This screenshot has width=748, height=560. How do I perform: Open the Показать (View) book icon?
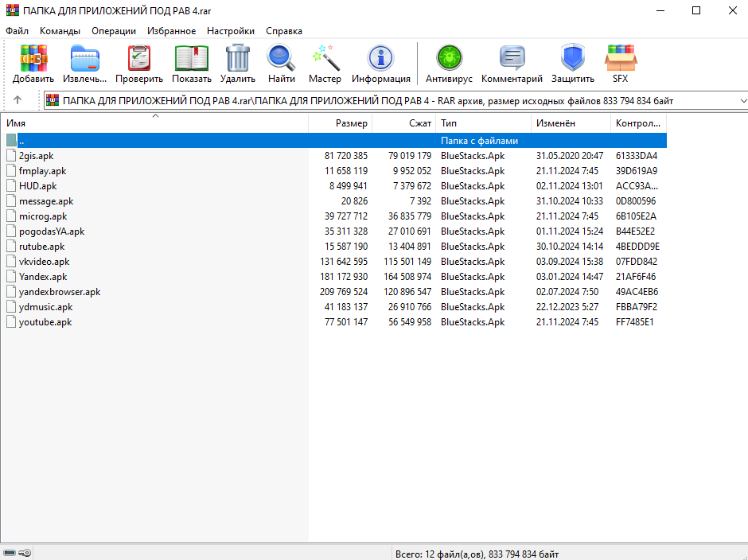coord(192,58)
